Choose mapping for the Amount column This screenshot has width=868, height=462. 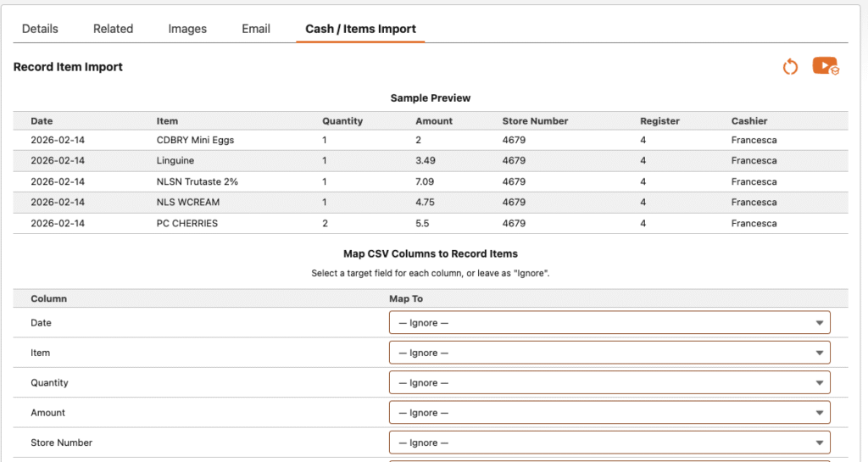coord(609,413)
